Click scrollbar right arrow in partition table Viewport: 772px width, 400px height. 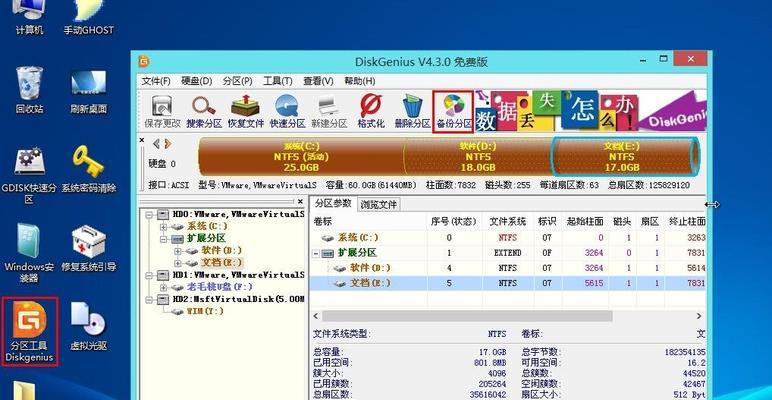point(699,316)
